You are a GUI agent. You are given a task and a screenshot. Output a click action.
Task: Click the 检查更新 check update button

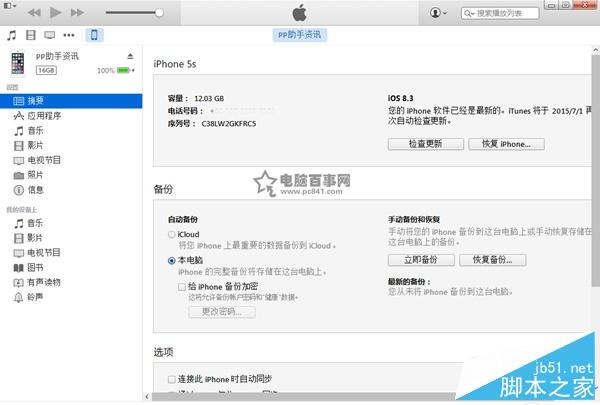tap(426, 144)
